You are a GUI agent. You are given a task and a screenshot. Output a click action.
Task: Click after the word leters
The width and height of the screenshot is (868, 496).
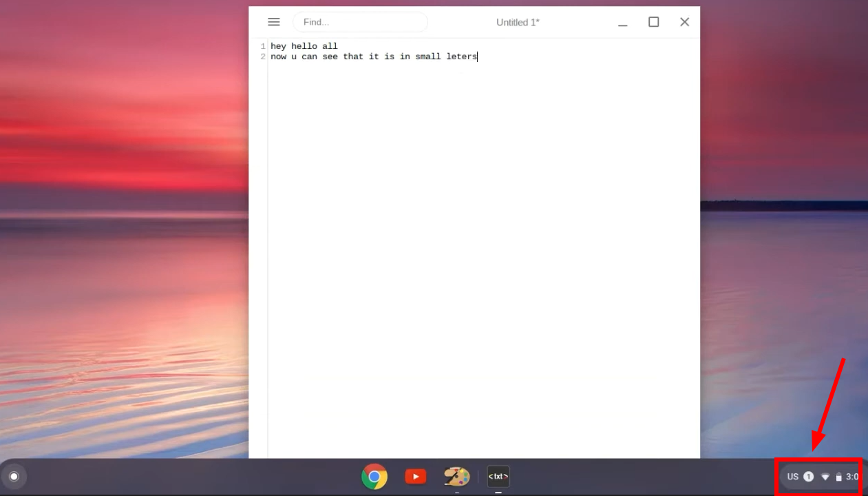[478, 56]
